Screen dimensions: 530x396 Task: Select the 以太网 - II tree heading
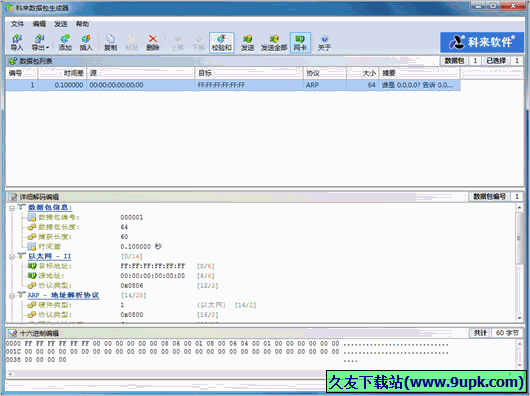(50, 256)
